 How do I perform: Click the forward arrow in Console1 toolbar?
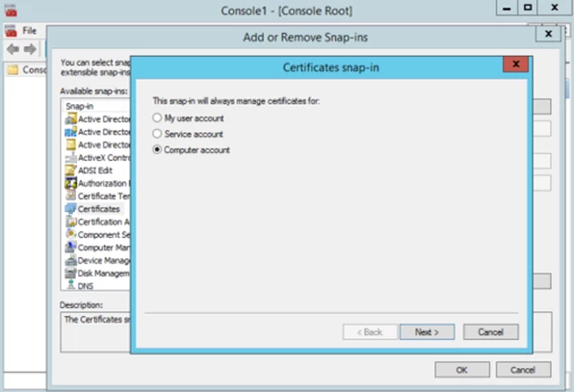[x=30, y=49]
